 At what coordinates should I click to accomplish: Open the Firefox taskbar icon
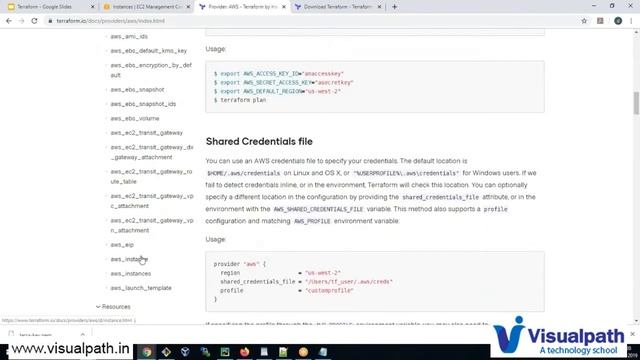pos(244,352)
